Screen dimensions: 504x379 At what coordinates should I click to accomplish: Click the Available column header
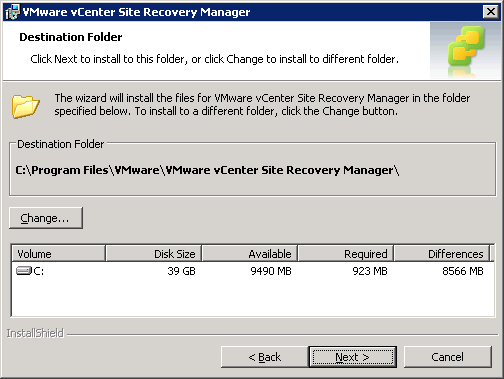[250, 254]
